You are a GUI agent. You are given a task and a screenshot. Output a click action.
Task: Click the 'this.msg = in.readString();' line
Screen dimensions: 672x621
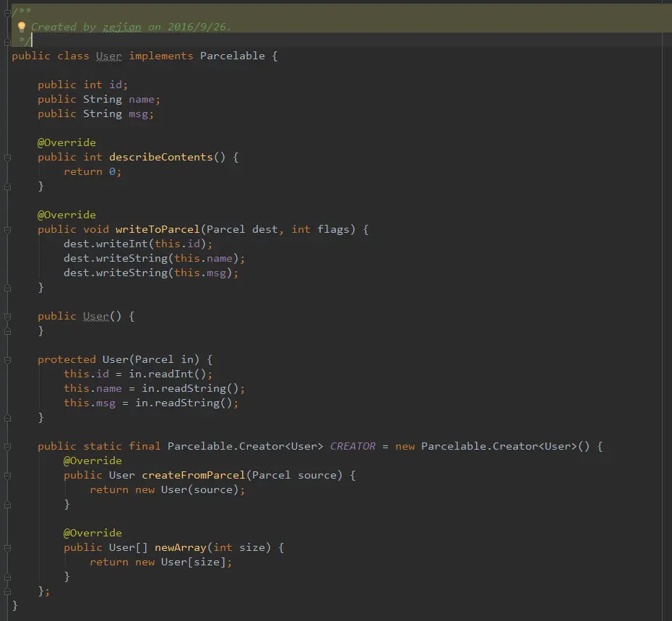click(x=151, y=403)
